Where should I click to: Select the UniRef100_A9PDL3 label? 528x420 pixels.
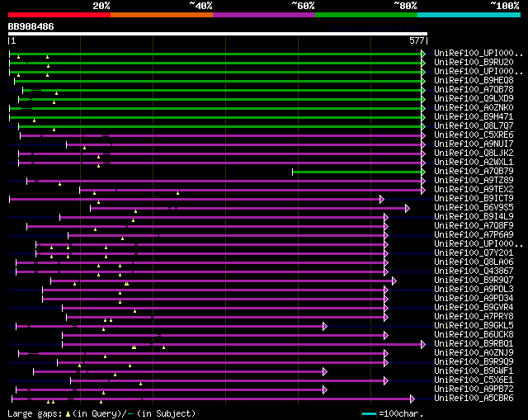(474, 290)
